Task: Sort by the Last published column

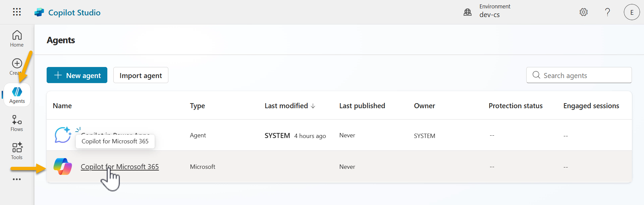Action: (x=362, y=106)
